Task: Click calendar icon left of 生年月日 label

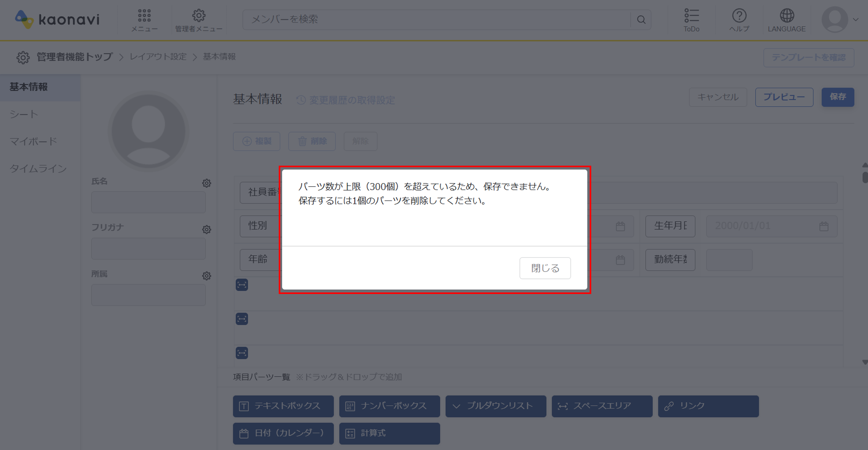Action: 620,226
